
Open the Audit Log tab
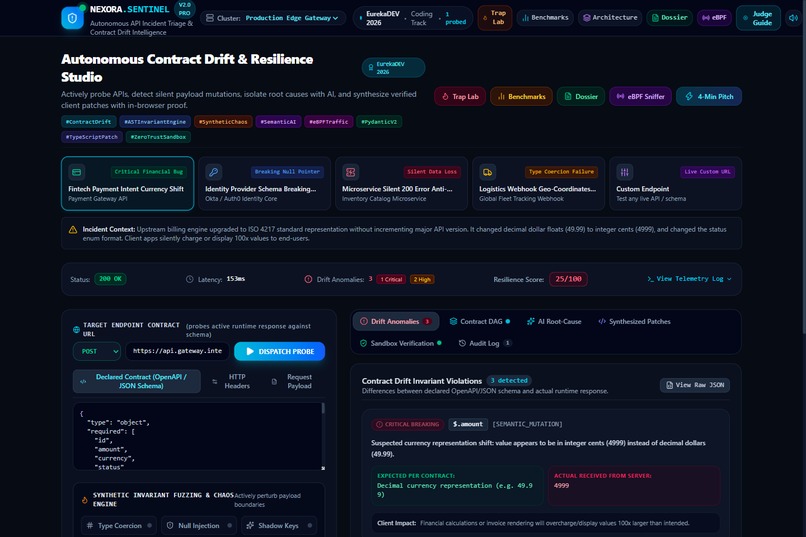[485, 343]
